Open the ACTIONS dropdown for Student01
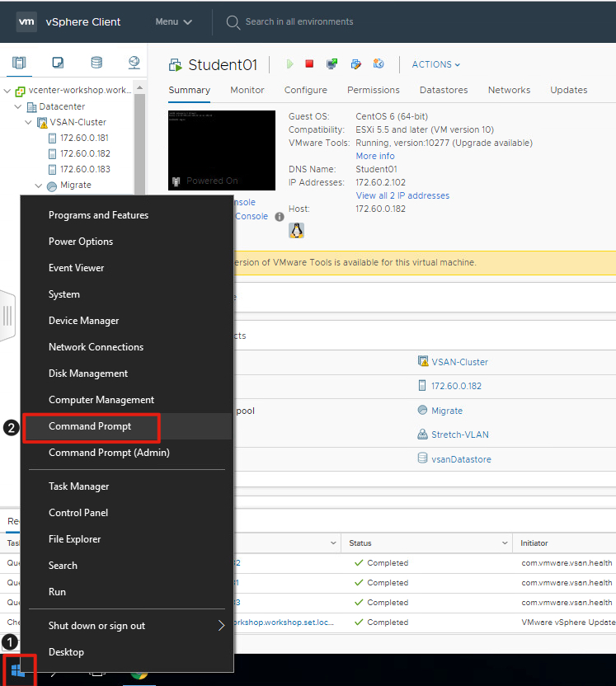 coord(435,64)
